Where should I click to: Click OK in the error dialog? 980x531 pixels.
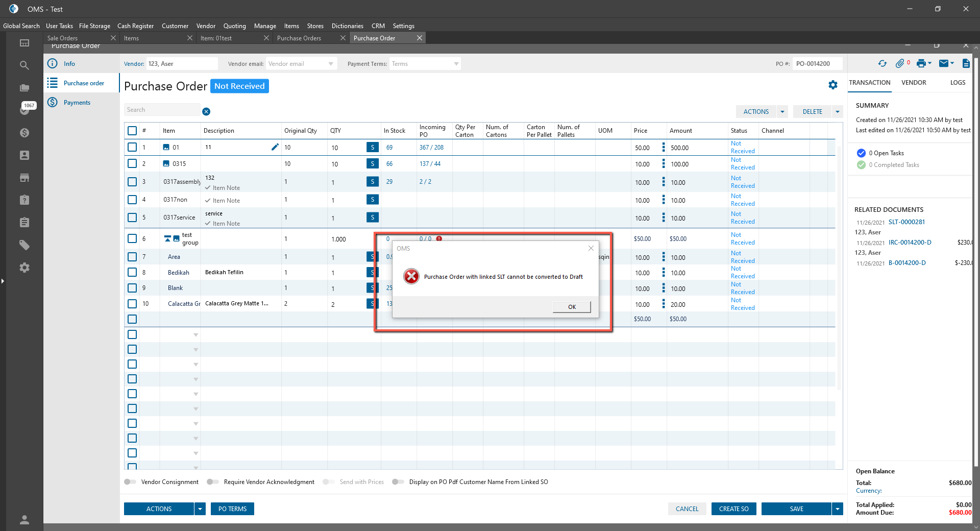coord(572,307)
